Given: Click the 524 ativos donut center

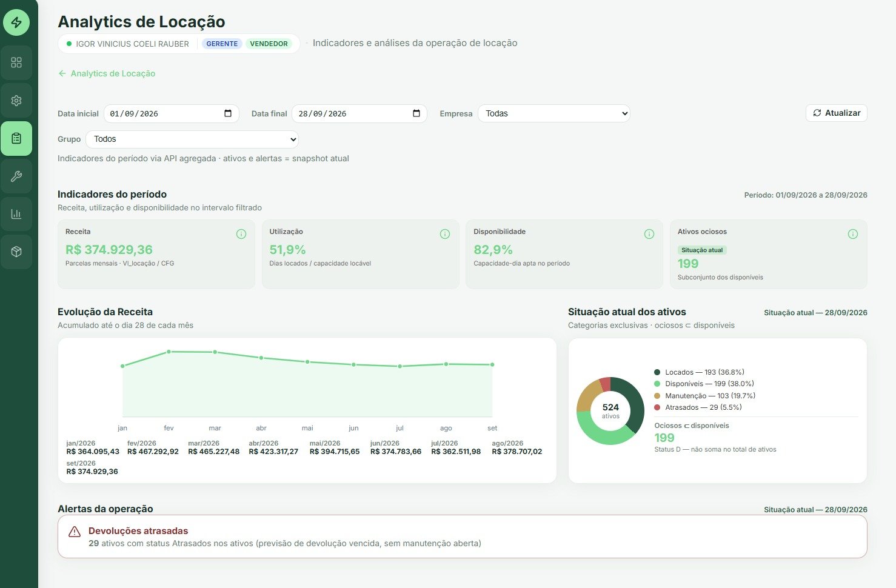Looking at the screenshot, I should tap(610, 411).
